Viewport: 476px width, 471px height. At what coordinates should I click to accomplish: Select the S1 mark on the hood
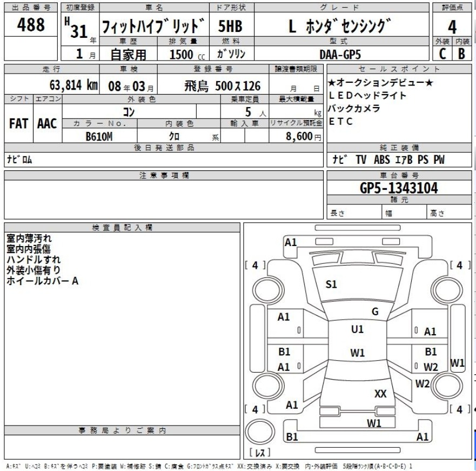pyautogui.click(x=331, y=284)
